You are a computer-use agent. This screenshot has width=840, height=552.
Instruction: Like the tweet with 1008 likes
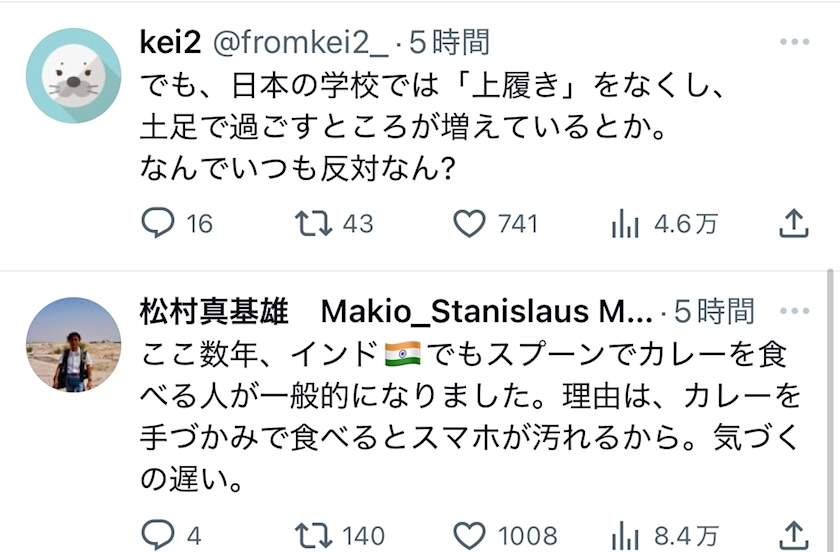(x=469, y=535)
